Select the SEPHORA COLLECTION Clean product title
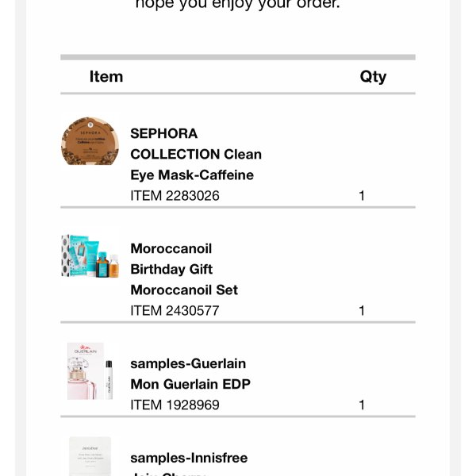This screenshot has width=476, height=476. coord(196,144)
